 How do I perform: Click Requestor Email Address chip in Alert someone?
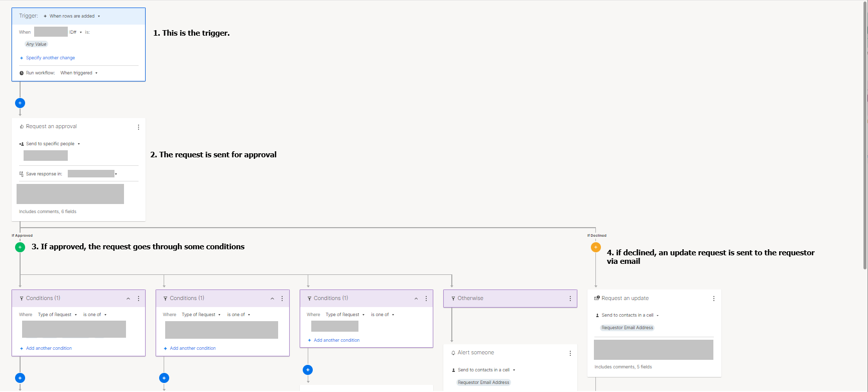[483, 382]
